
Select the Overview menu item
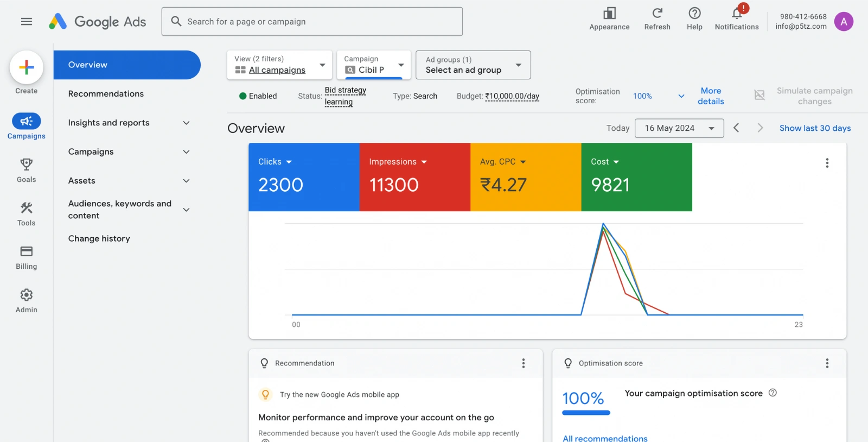(x=127, y=65)
